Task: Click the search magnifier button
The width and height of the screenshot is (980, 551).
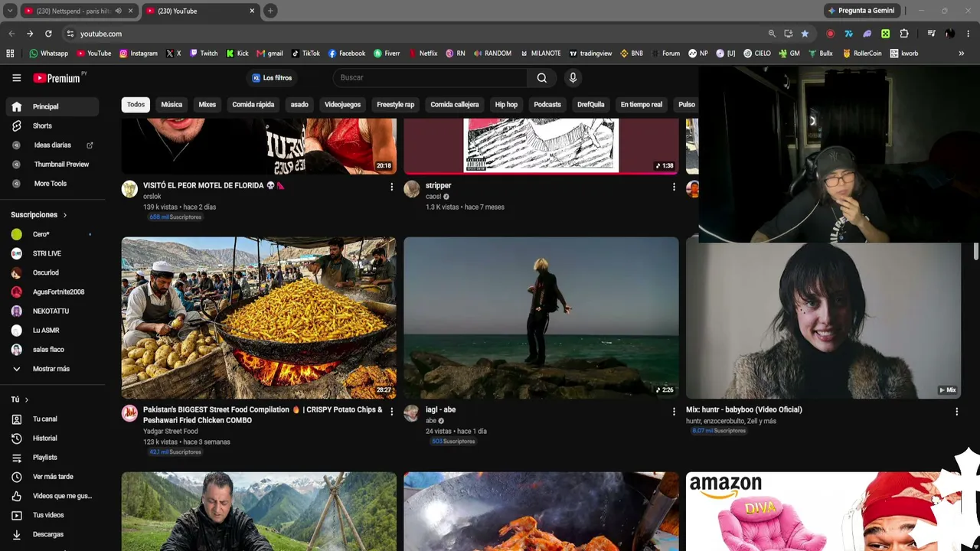Action: pos(541,77)
